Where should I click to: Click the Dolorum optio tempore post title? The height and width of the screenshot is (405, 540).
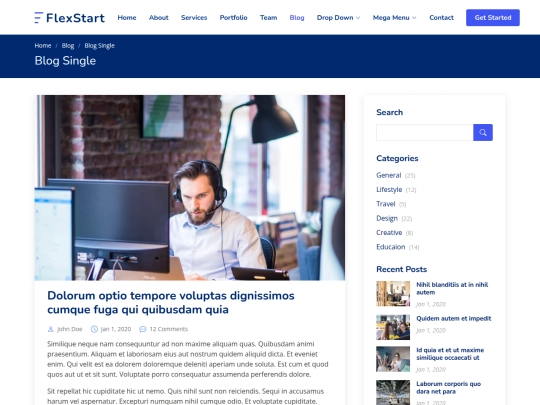[171, 302]
